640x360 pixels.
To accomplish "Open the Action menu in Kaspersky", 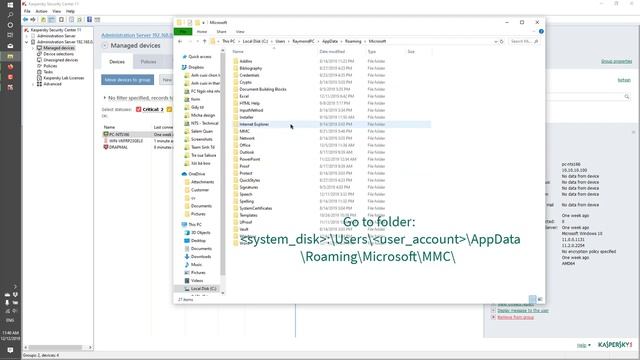I will pyautogui.click(x=41, y=11).
